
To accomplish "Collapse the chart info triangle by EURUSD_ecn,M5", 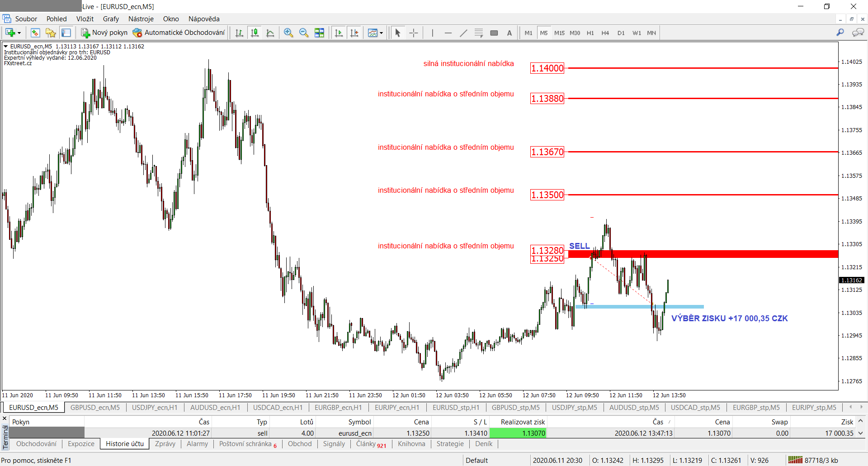I will click(x=6, y=46).
